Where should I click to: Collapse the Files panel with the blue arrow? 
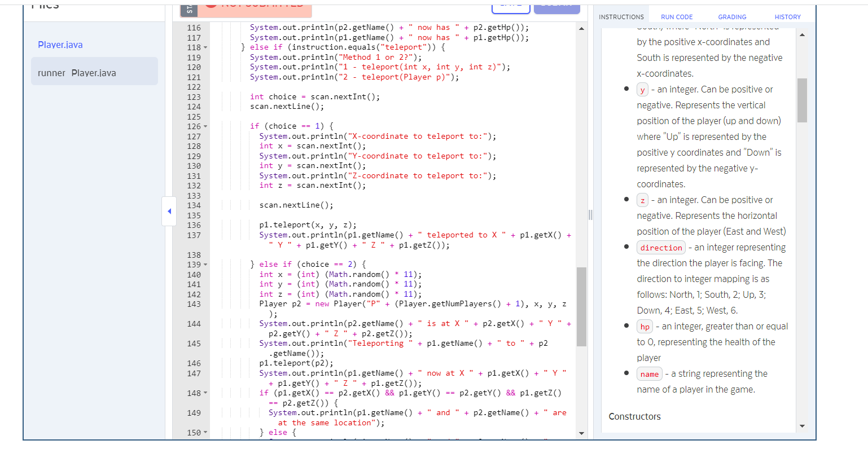[169, 212]
